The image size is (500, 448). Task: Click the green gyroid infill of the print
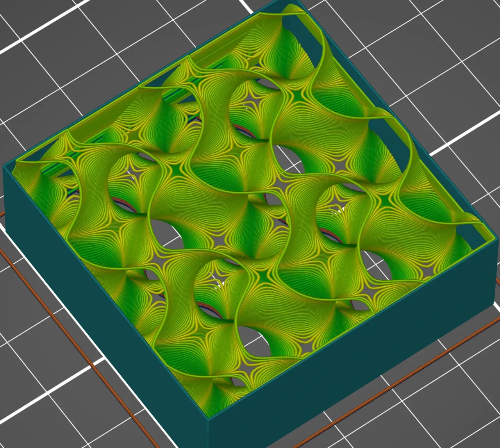(x=250, y=211)
